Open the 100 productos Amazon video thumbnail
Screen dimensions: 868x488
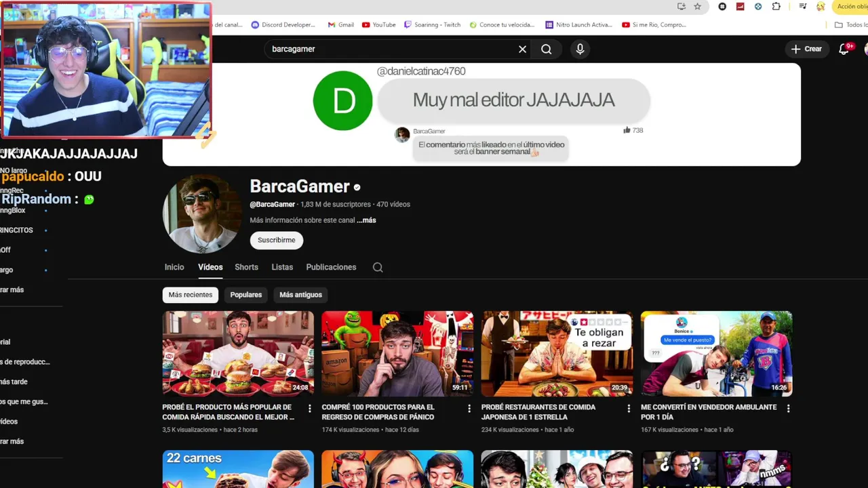(397, 353)
